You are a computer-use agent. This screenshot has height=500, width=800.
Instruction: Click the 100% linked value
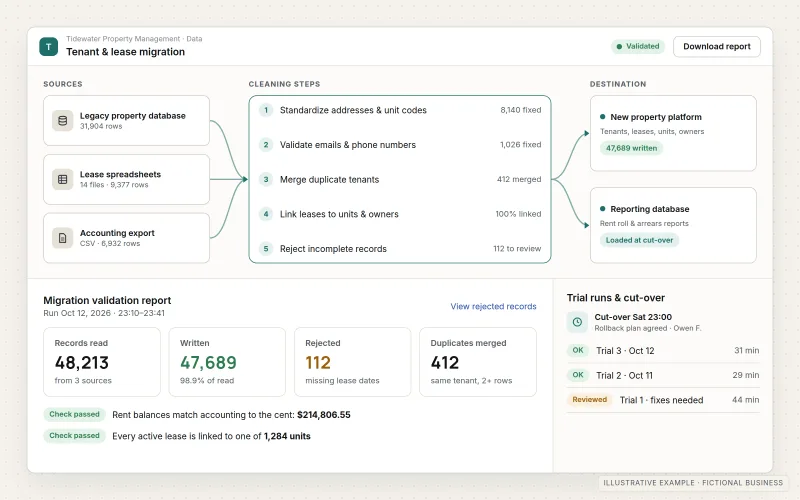(518, 214)
